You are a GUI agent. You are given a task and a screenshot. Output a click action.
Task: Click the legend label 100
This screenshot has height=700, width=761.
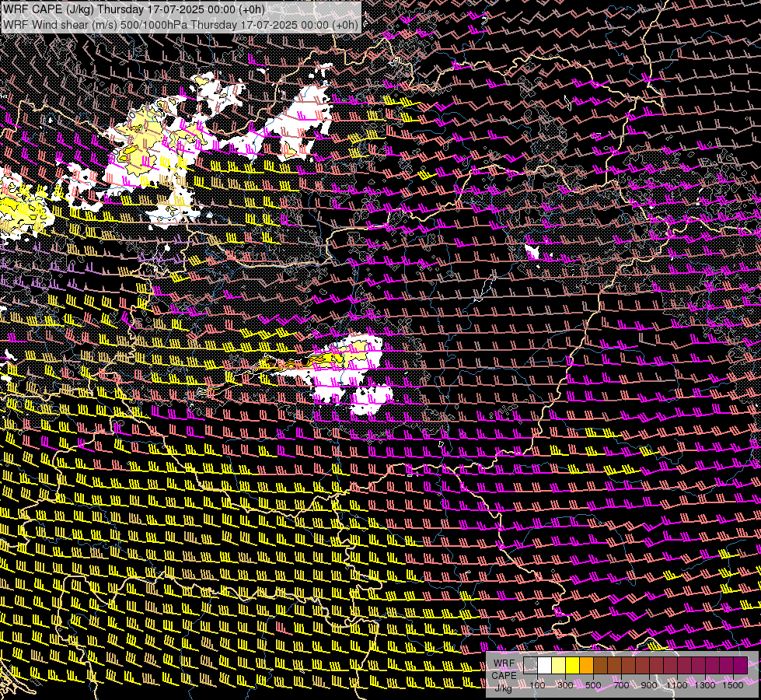pos(537,685)
